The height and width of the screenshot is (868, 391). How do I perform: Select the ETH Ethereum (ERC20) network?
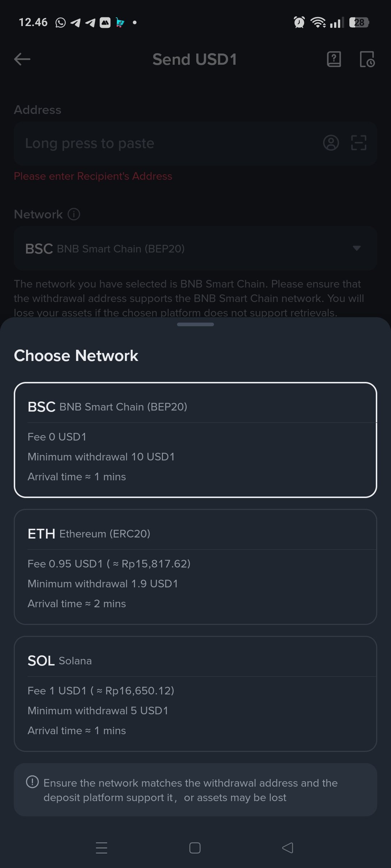pyautogui.click(x=195, y=567)
